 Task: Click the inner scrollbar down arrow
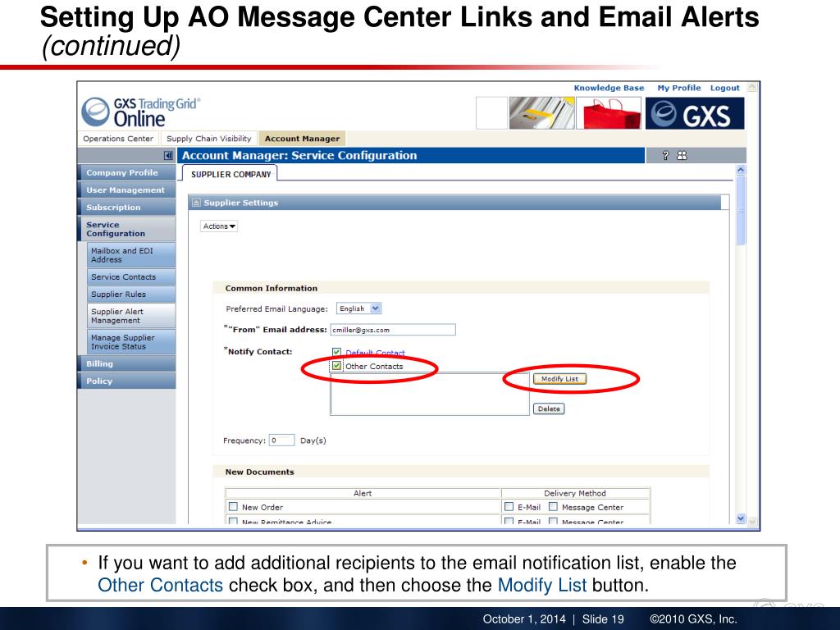coord(741,518)
